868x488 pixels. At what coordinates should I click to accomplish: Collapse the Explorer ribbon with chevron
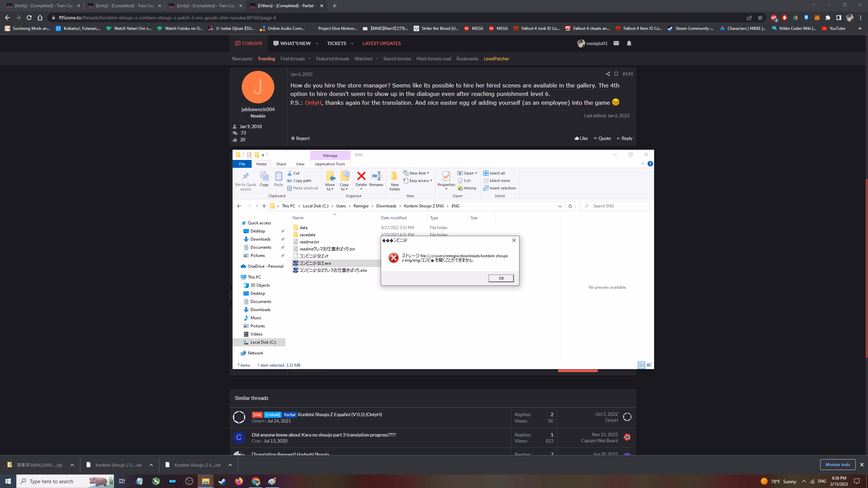pyautogui.click(x=643, y=164)
